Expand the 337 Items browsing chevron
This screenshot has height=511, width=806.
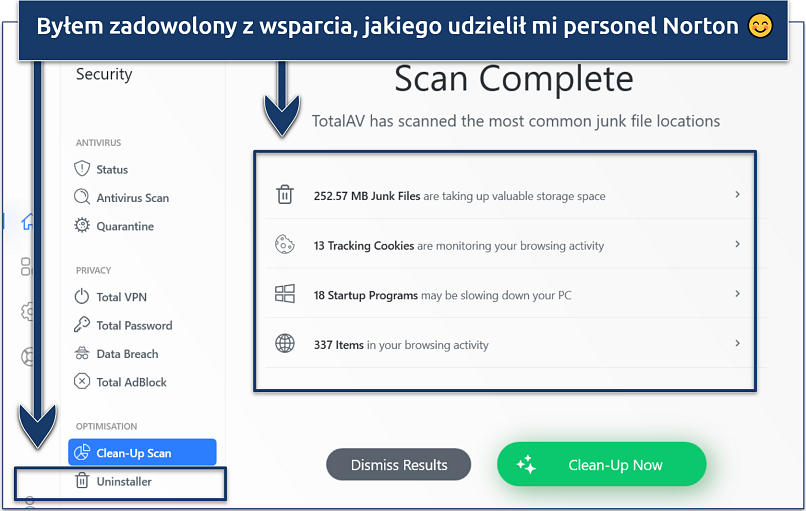(x=738, y=344)
